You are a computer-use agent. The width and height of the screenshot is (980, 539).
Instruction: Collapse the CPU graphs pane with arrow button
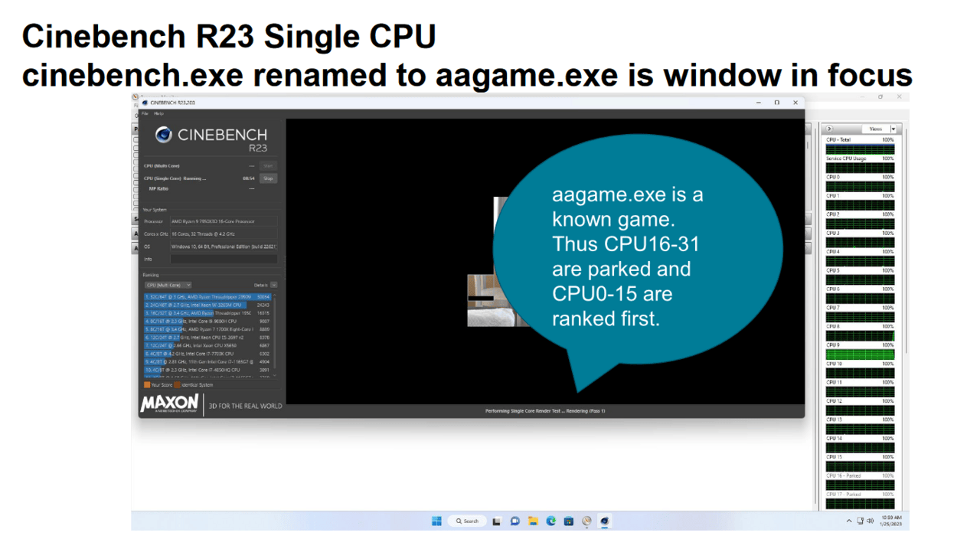click(x=829, y=129)
